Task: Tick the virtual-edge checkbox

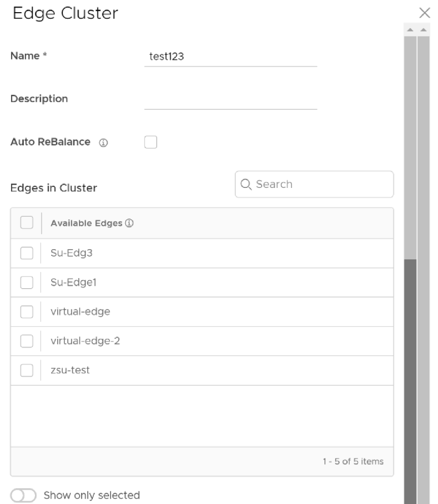Action: (27, 312)
